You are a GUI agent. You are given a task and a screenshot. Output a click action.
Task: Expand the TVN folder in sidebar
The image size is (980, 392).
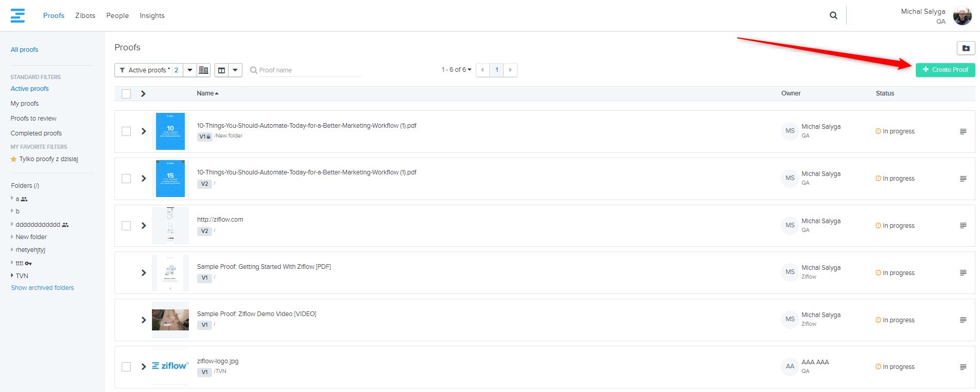tap(12, 276)
